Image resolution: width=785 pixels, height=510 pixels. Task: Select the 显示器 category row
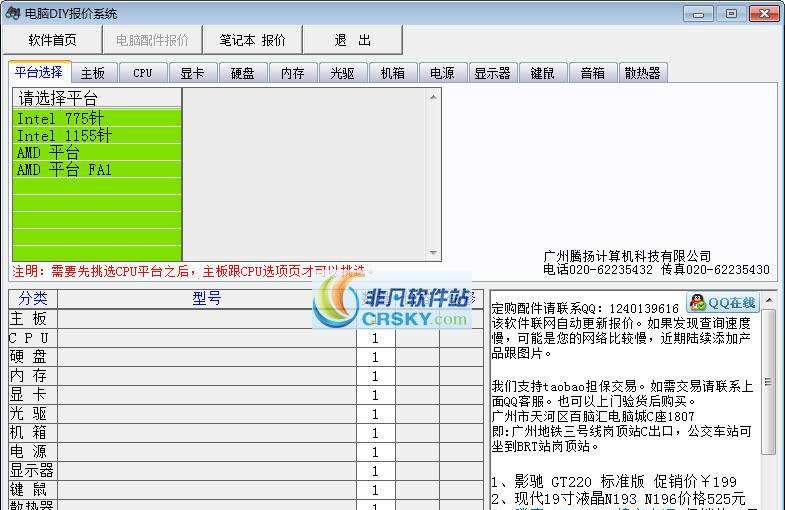click(33, 471)
